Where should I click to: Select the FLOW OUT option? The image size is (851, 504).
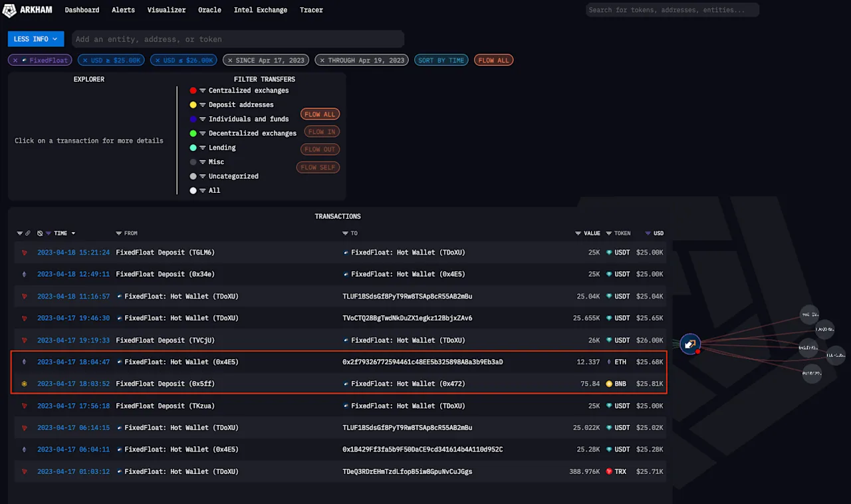(x=320, y=150)
